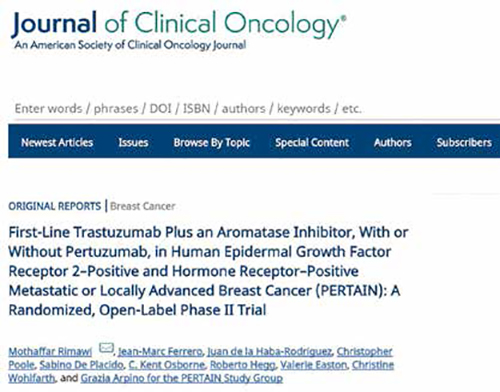
Task: Click Grazia Arpino for the PERTAIN Study Group
Action: (x=182, y=378)
